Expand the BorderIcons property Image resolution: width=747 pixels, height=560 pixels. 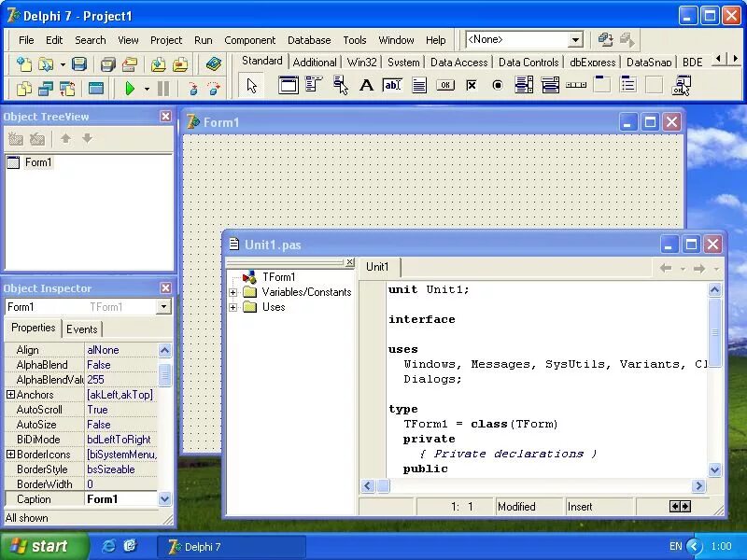point(10,455)
